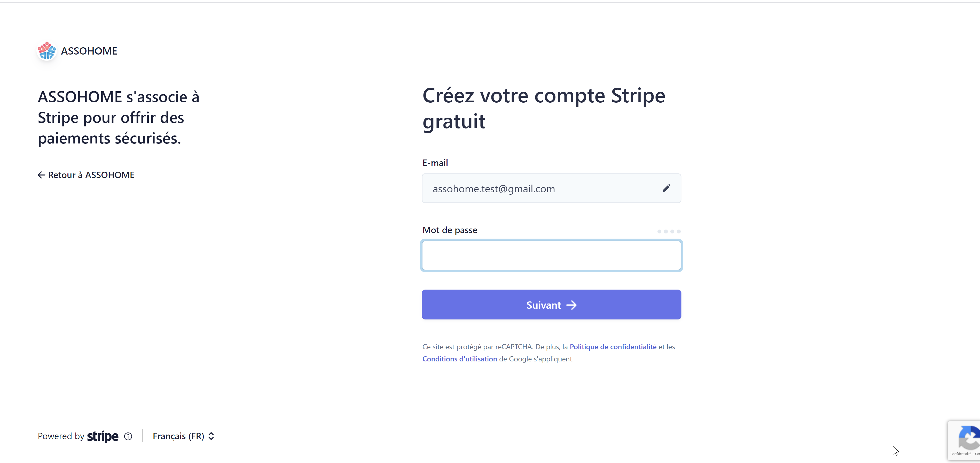Click Confidentialité link in reCAPTCHA badge
The image size is (980, 463).
click(961, 454)
